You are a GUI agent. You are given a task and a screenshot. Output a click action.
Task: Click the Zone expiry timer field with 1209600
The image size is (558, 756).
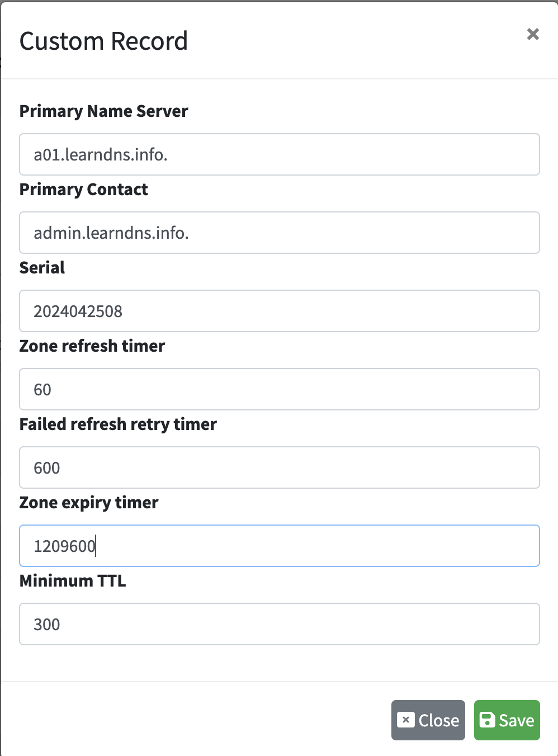280,546
